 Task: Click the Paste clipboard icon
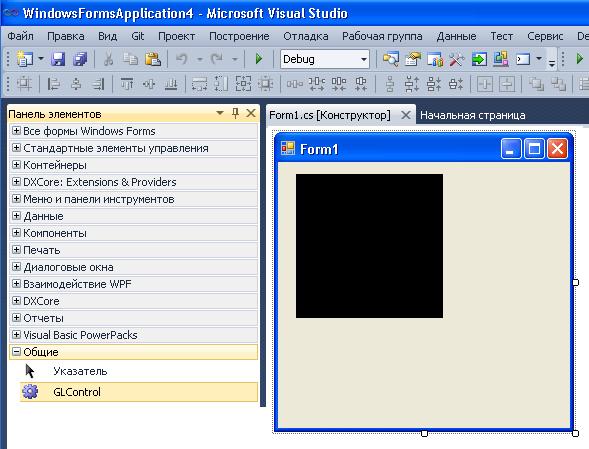click(153, 59)
